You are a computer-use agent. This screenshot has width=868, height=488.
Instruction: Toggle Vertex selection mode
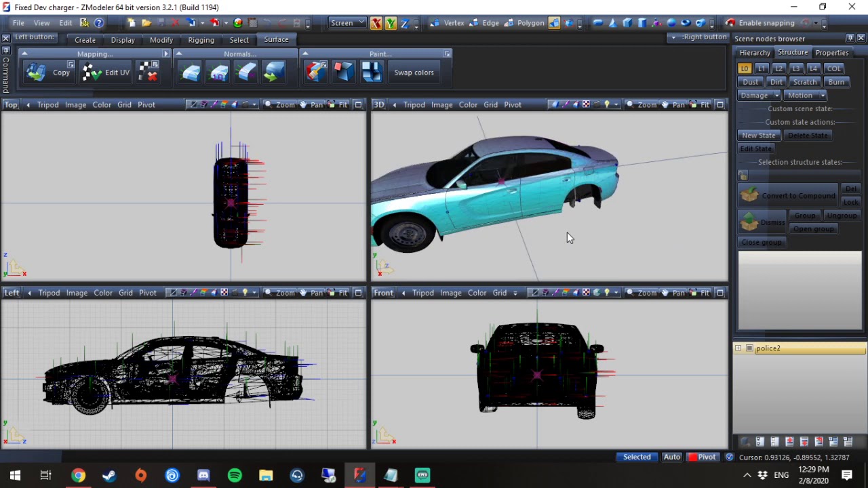click(x=448, y=23)
